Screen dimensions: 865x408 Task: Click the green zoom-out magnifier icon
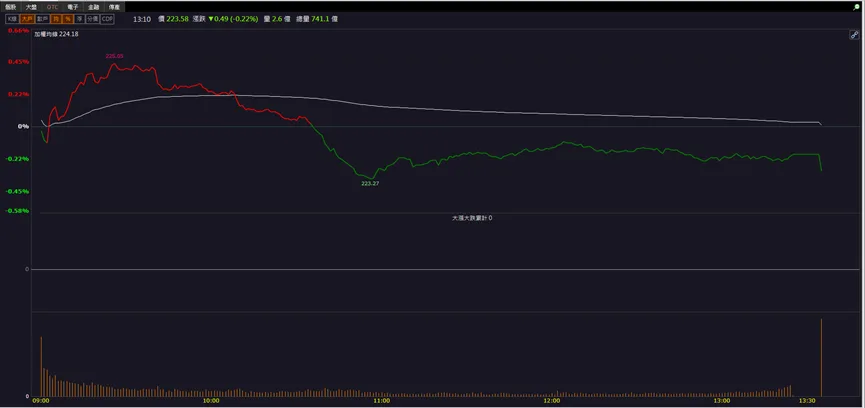(856, 7)
